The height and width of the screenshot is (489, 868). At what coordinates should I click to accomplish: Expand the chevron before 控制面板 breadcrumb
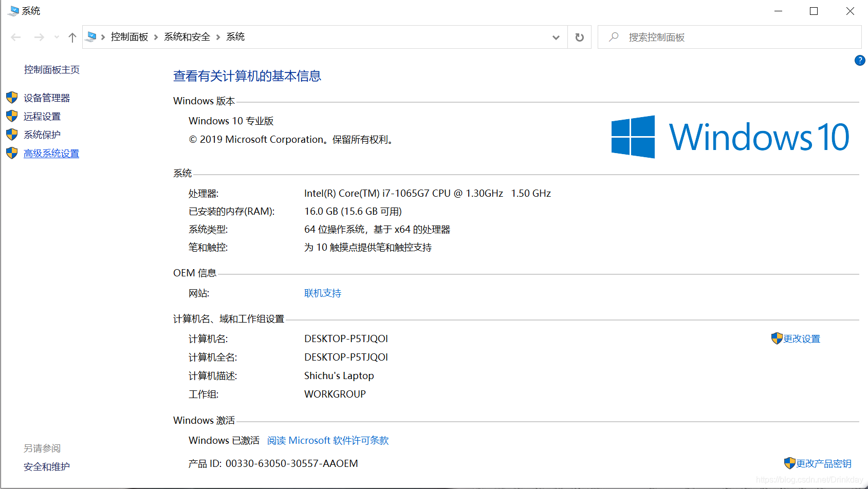coord(103,37)
